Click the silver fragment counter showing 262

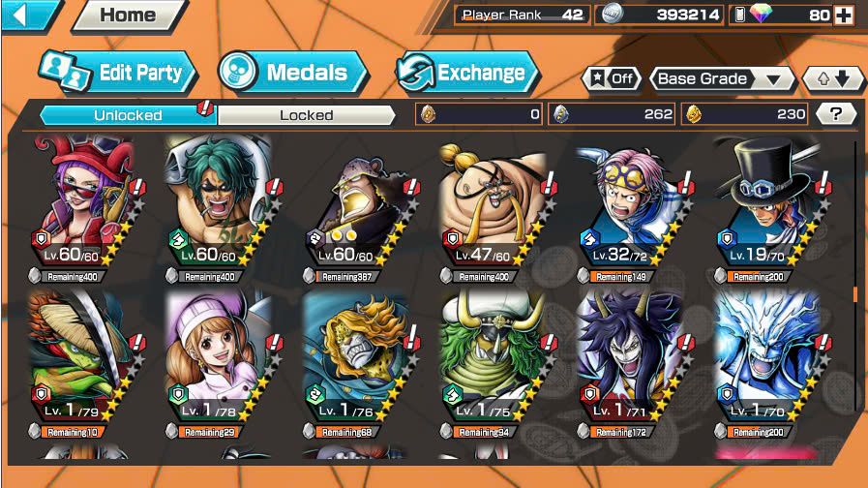tap(612, 114)
